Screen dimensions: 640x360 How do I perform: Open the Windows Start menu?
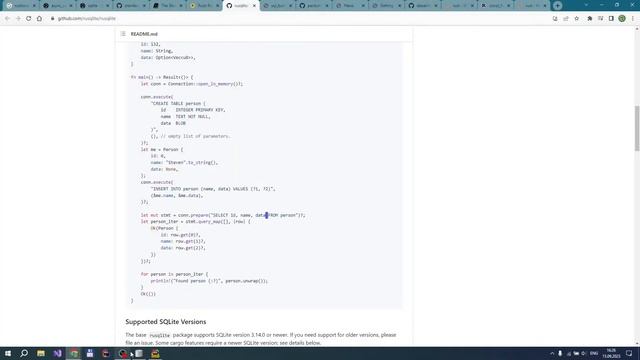click(8, 353)
